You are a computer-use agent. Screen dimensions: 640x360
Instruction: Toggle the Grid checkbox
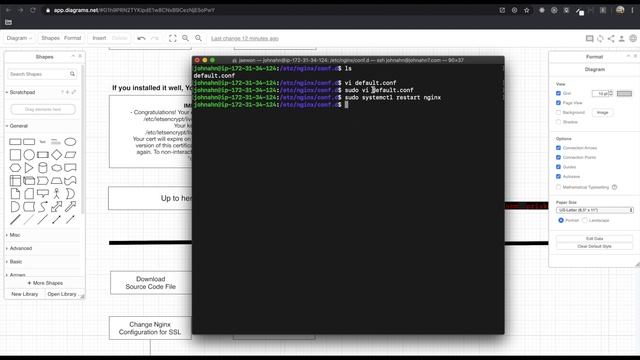558,93
